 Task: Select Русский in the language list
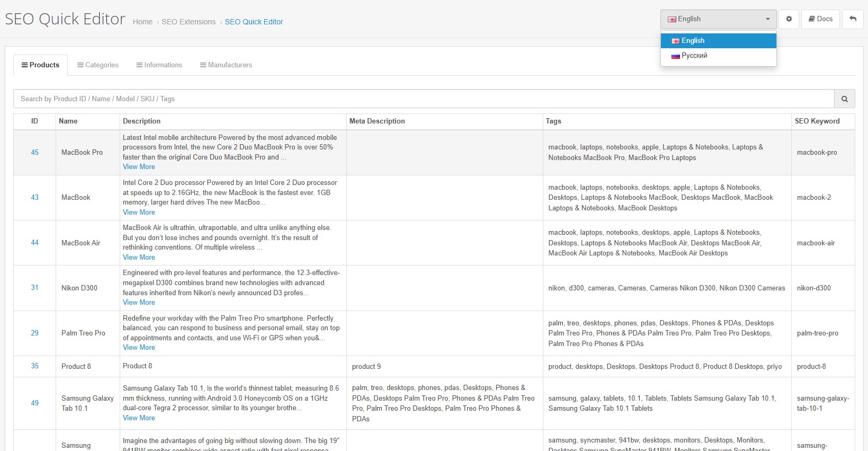[719, 56]
